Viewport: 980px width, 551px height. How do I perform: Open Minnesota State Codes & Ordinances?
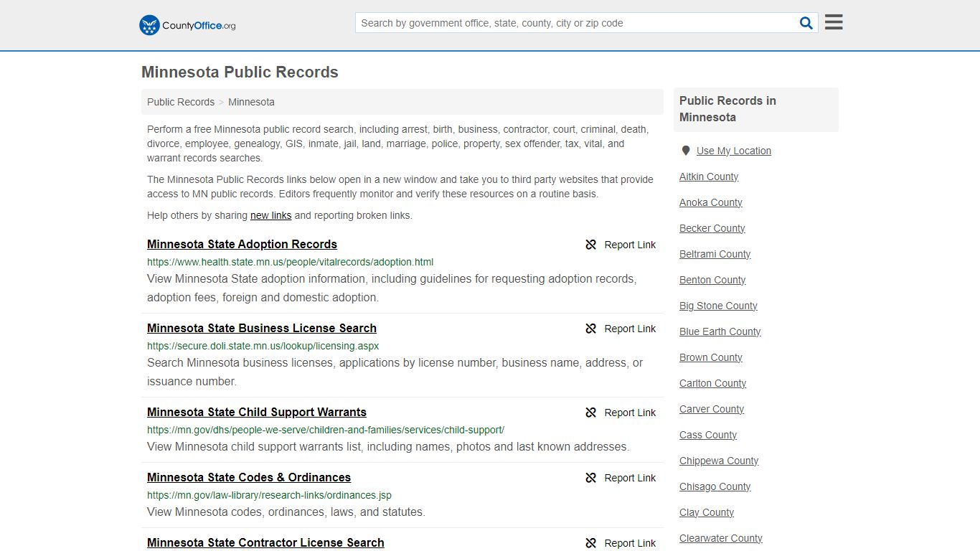click(249, 477)
